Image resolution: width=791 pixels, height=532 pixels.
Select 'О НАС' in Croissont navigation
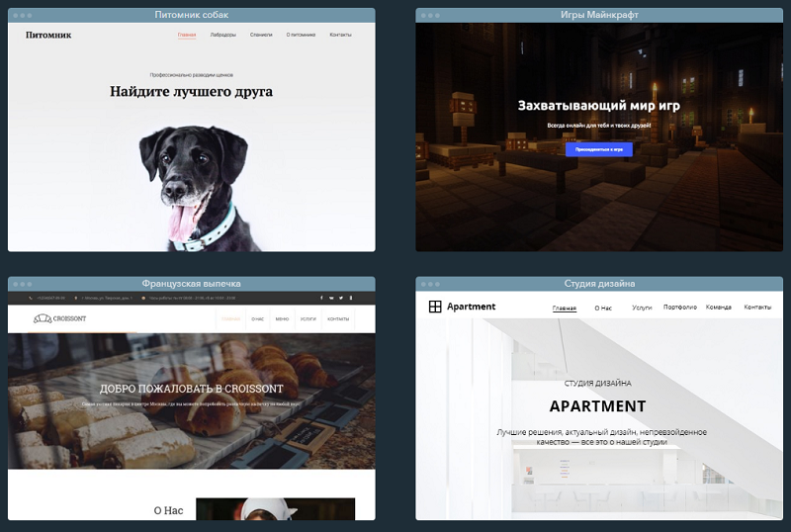pos(258,319)
